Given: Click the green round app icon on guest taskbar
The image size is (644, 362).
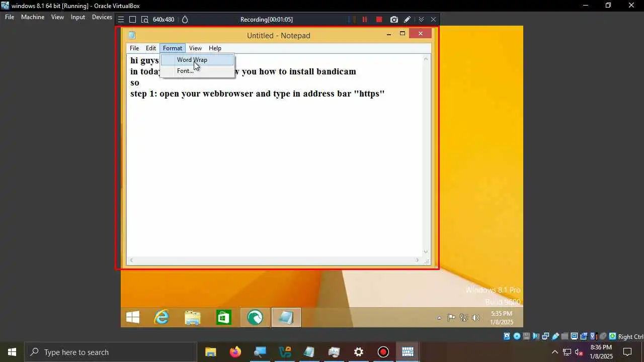Looking at the screenshot, I should point(255,318).
